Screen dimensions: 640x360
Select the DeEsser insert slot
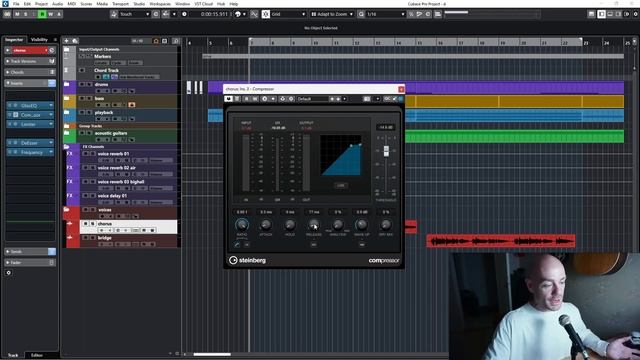coord(30,143)
